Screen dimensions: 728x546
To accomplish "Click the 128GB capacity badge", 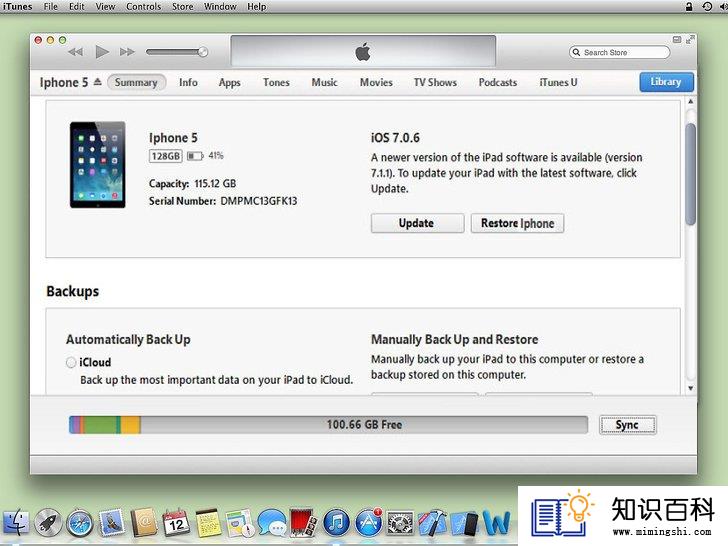I will pos(166,156).
